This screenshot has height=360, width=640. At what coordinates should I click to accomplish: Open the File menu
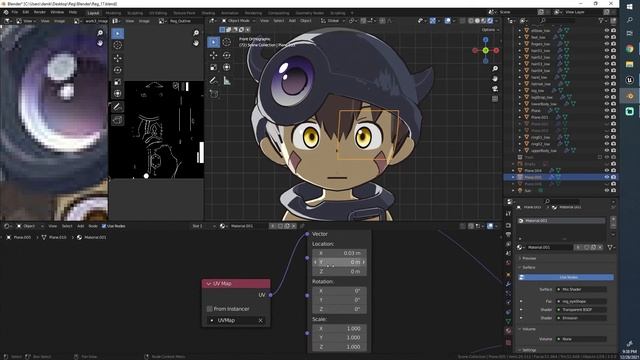click(x=15, y=12)
